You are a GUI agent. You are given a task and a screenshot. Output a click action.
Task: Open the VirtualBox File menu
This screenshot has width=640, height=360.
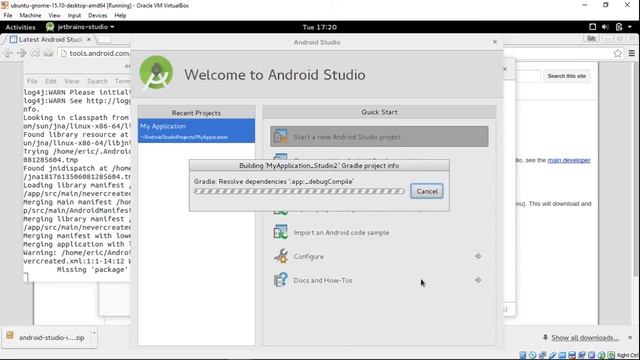[x=8, y=16]
